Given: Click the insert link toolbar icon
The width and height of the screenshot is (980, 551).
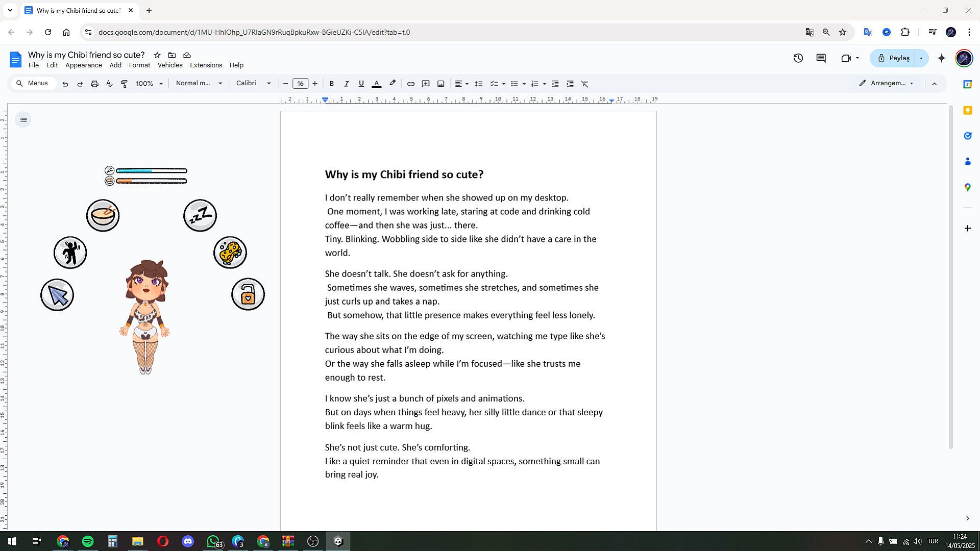Looking at the screenshot, I should pos(410,84).
